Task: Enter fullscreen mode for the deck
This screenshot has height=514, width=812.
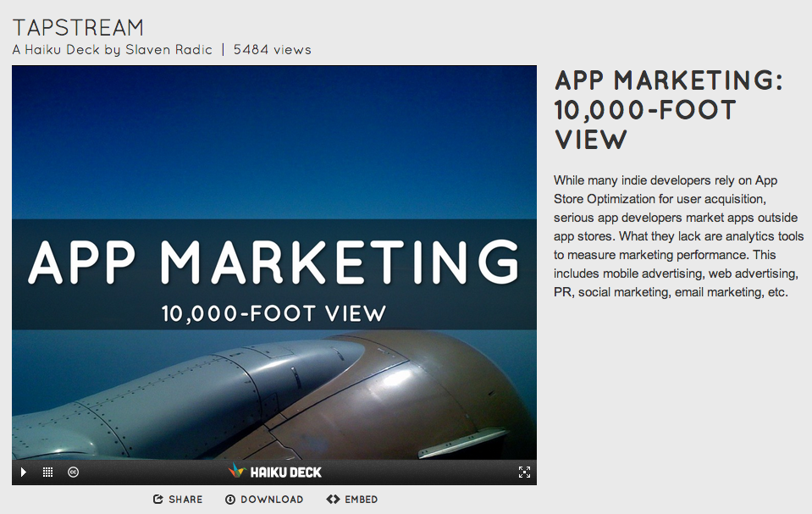Action: pyautogui.click(x=524, y=473)
